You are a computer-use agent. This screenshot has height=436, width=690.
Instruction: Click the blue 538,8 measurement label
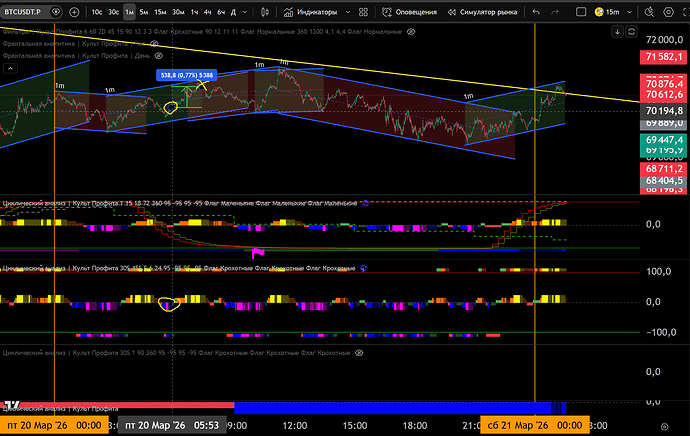(185, 75)
